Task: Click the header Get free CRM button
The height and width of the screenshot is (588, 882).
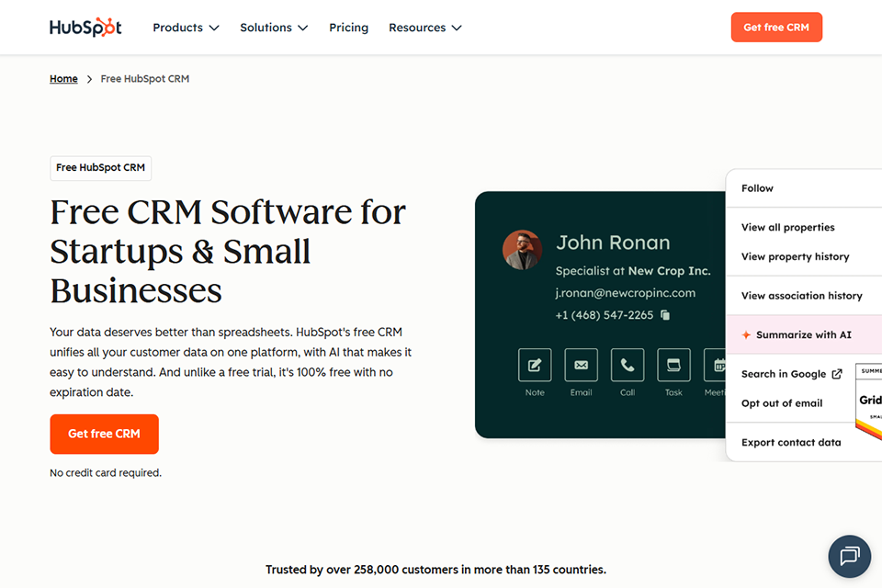Action: [x=776, y=27]
